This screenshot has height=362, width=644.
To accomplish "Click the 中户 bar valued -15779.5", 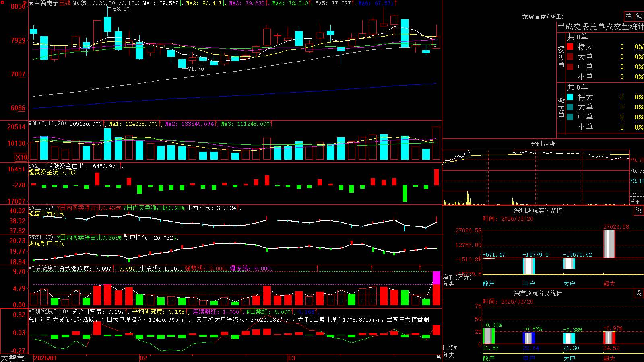I will (529, 266).
